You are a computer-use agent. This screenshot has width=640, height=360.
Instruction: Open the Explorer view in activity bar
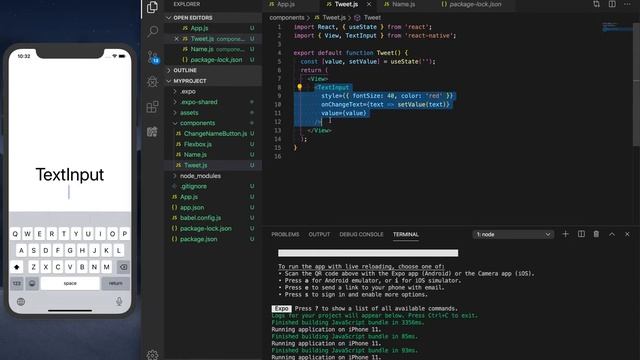(x=152, y=7)
